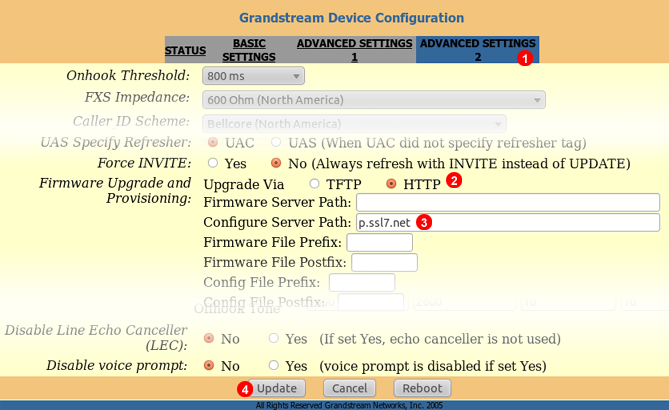Viewport: 669px width, 410px height.
Task: Select UAS refresher radio option
Action: (x=276, y=142)
